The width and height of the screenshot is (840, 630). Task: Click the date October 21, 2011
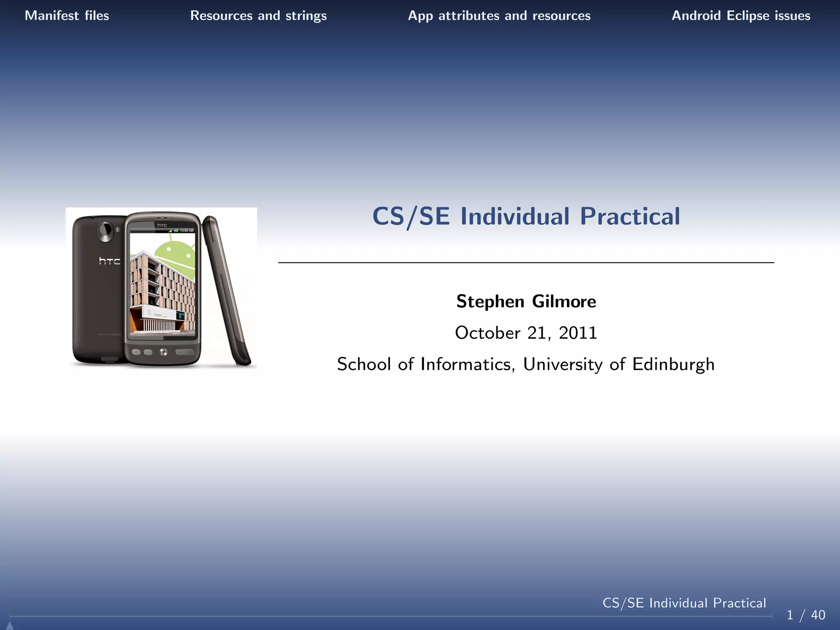526,333
